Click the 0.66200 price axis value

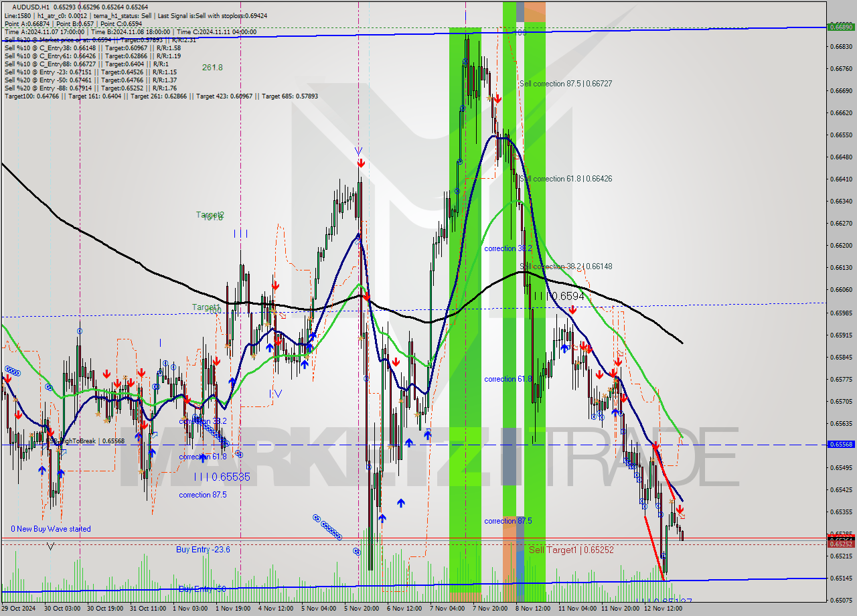(841, 245)
